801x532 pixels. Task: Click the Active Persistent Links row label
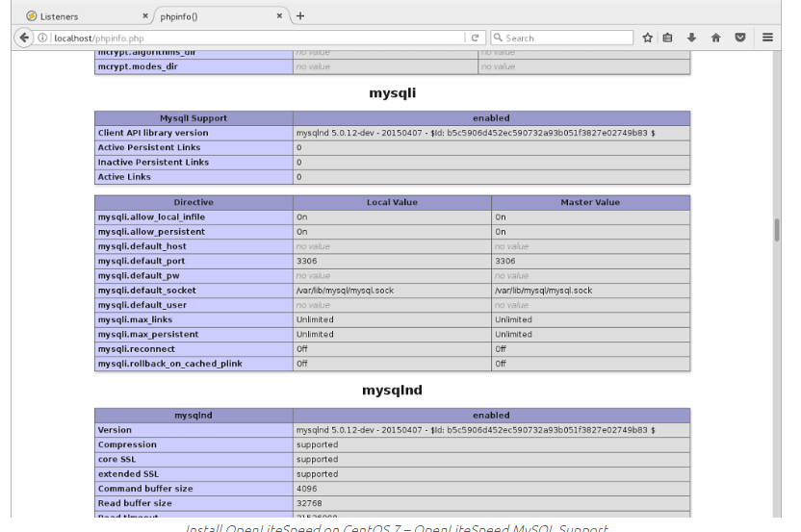pyautogui.click(x=194, y=147)
